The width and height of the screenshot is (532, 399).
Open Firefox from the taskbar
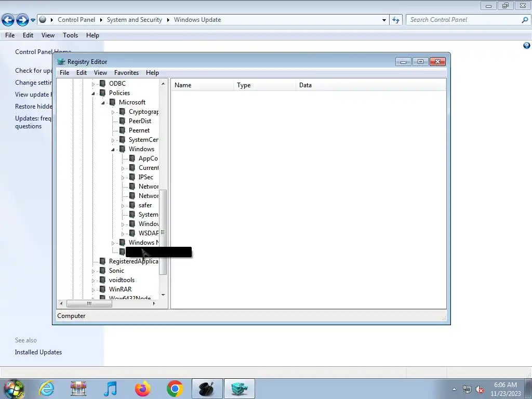[142, 389]
